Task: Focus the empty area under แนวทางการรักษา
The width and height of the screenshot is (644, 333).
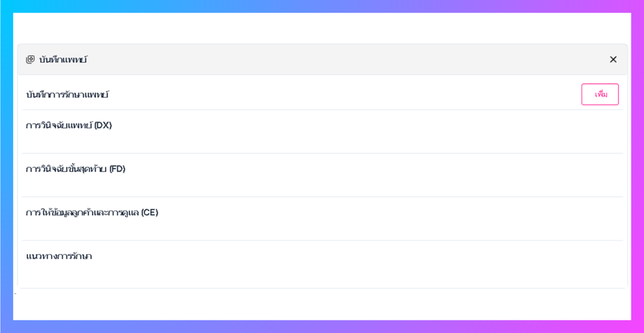Action: 322,274
